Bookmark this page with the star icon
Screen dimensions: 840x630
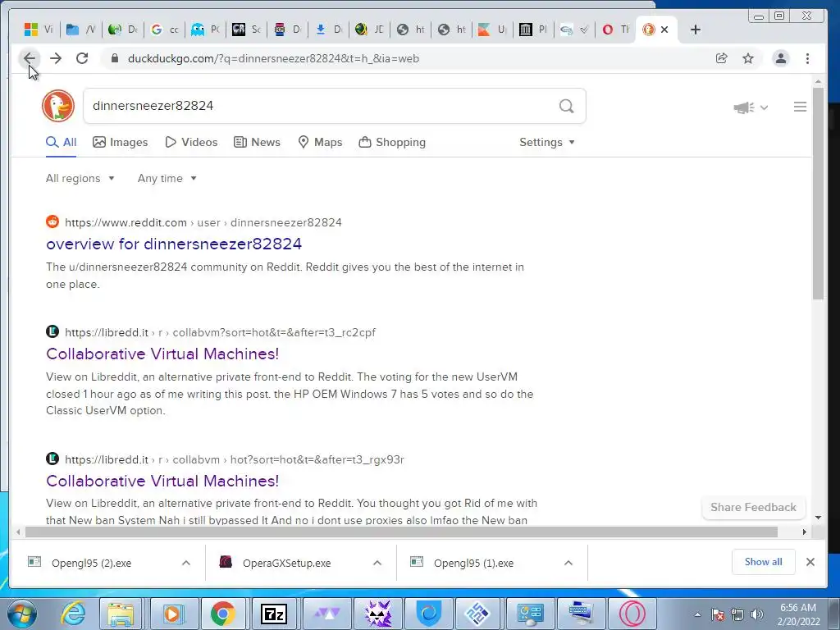748,58
